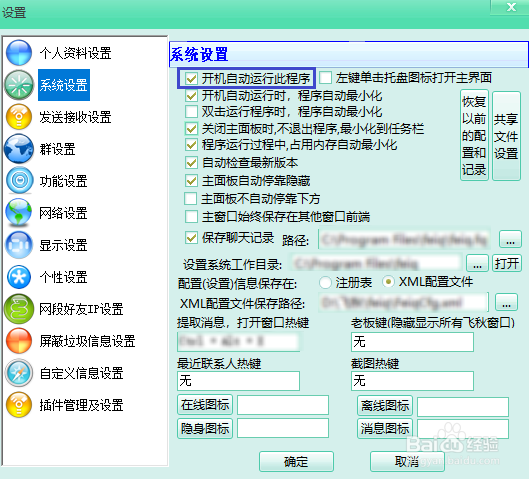Click 恢复以前的配置和记录 button

[474, 135]
